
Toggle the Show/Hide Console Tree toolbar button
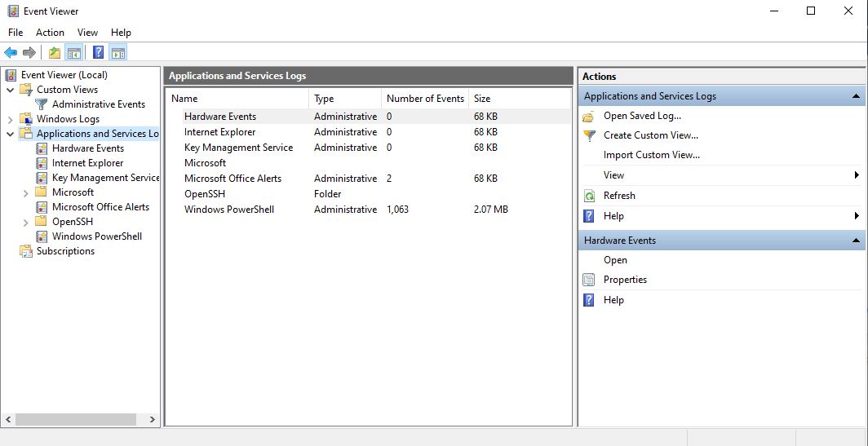(x=74, y=53)
